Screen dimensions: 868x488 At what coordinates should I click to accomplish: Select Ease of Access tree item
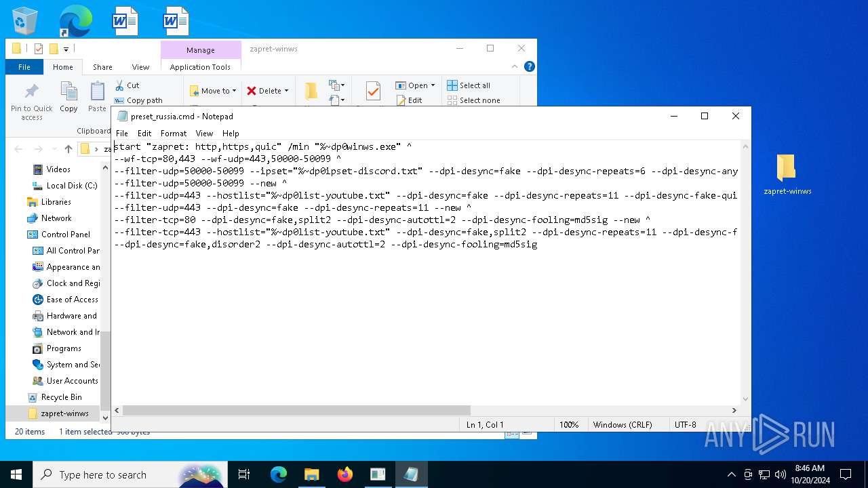pos(72,300)
